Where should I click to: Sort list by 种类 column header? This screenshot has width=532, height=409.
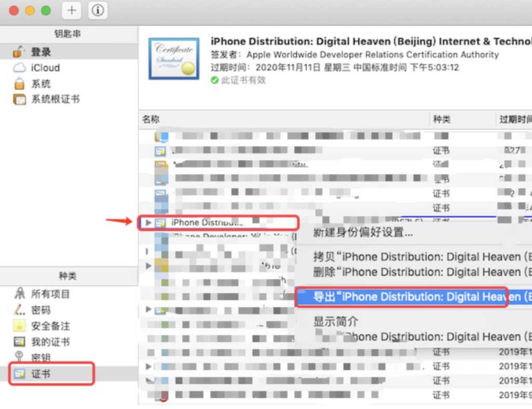click(x=463, y=119)
